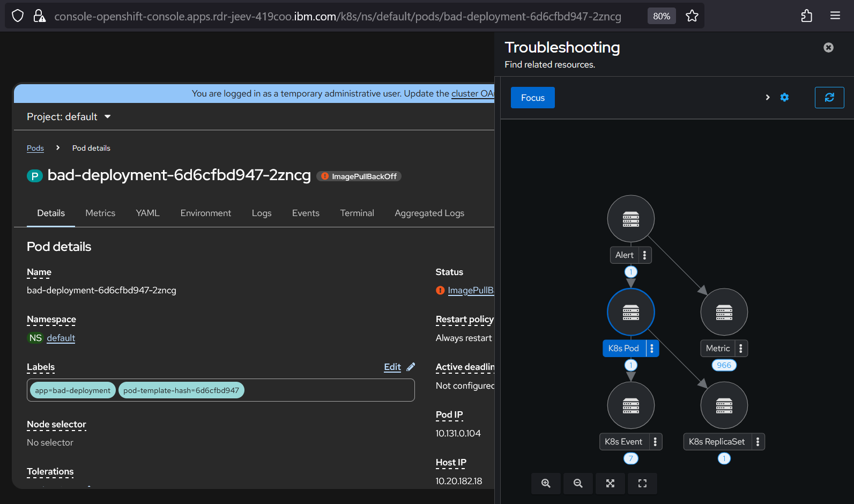Zoom out on the topology graph
Screen dimensions: 854x504
(x=578, y=483)
